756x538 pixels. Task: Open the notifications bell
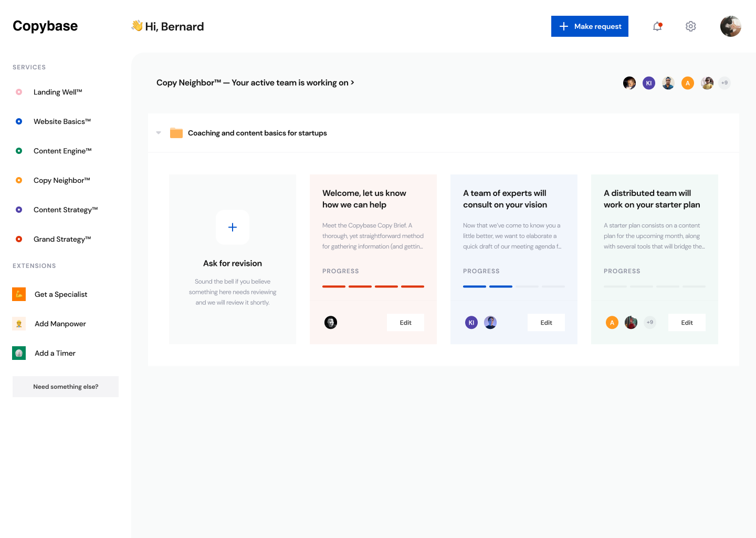(657, 26)
